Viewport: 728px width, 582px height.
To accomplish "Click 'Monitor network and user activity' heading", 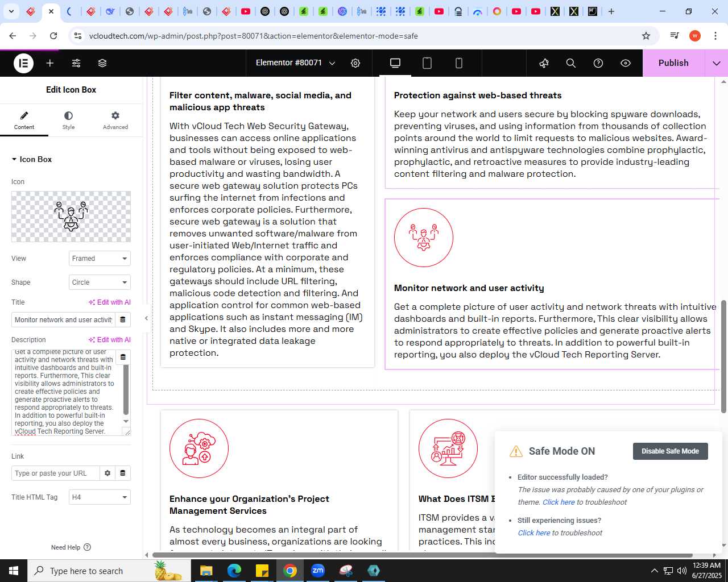I will click(469, 288).
